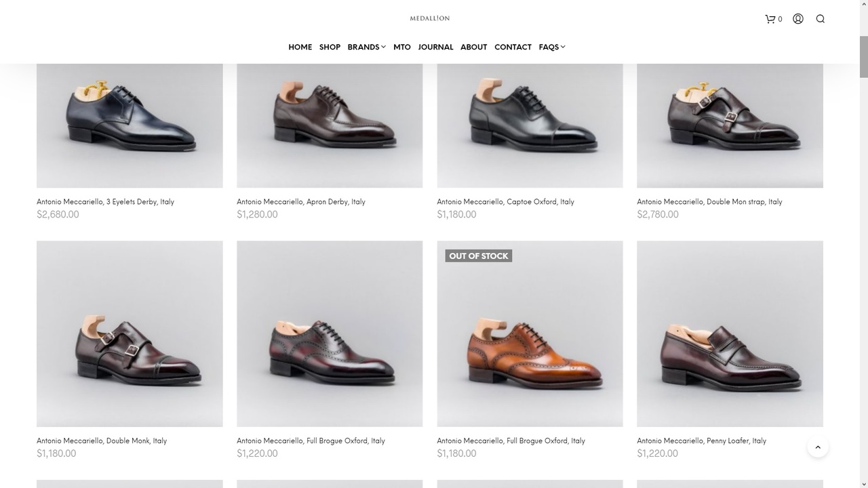Open the Apron Derby product link
The height and width of the screenshot is (488, 868).
300,202
